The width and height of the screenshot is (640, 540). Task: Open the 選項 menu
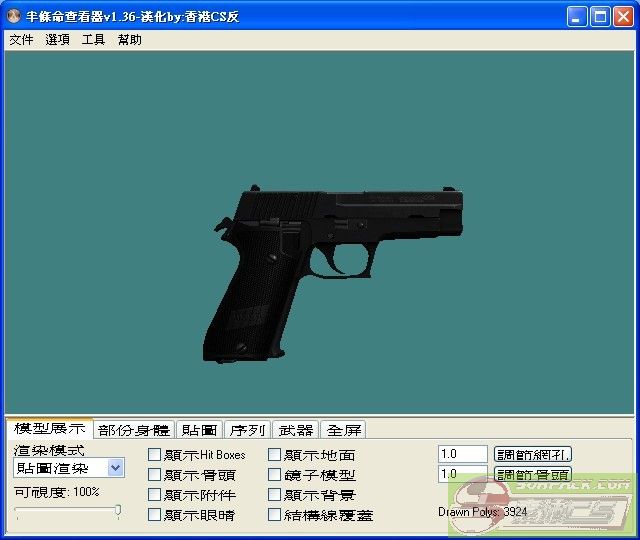(x=57, y=40)
